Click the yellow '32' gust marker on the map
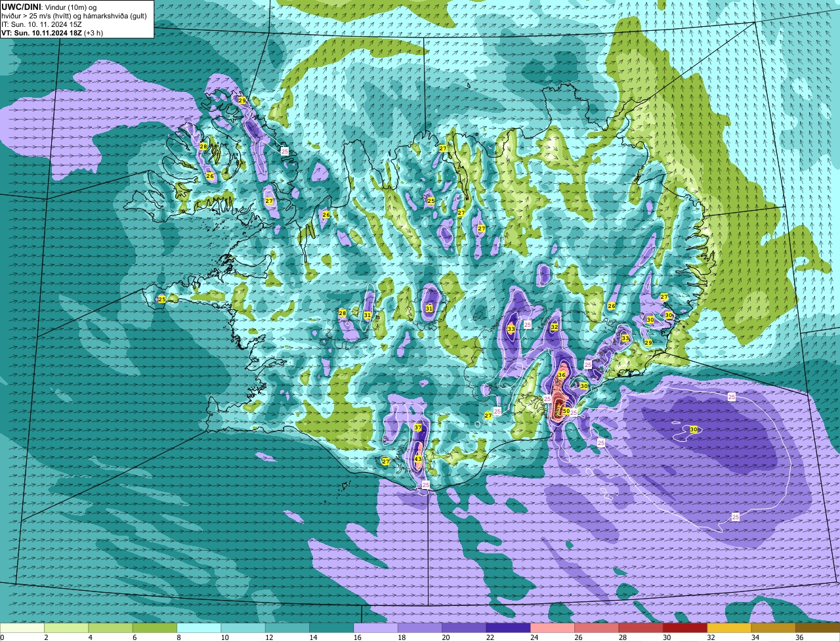The image size is (840, 642). (554, 327)
